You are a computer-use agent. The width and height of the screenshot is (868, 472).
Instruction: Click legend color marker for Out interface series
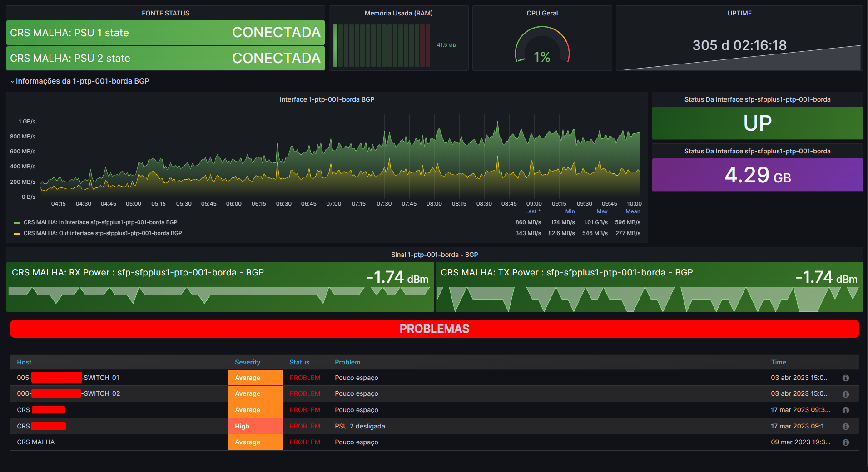16,233
